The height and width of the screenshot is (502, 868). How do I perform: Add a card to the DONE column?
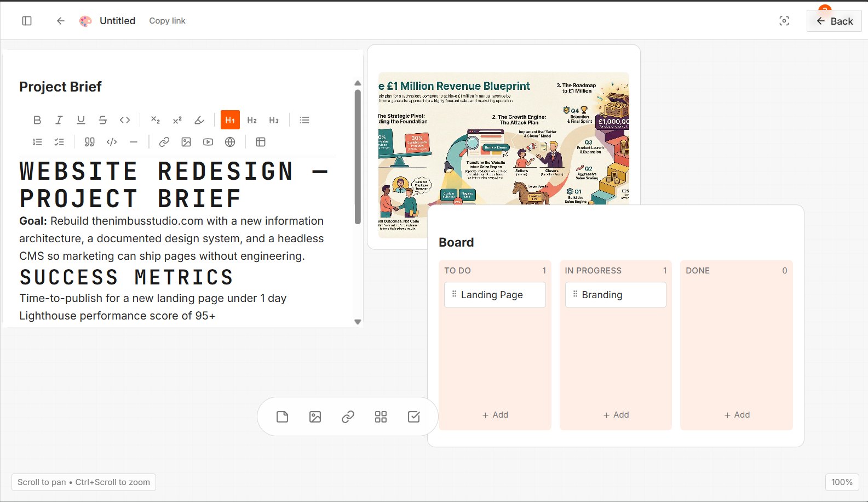pyautogui.click(x=737, y=415)
